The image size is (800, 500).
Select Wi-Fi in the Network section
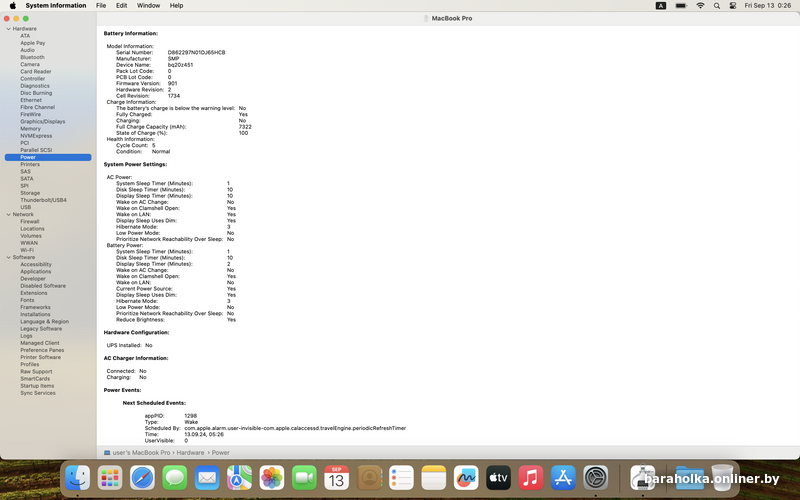(27, 251)
